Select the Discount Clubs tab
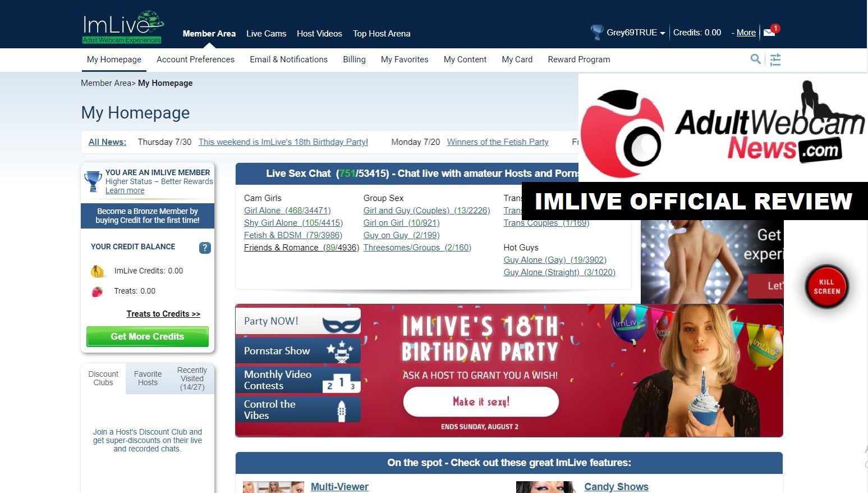868x493 pixels. (x=103, y=378)
